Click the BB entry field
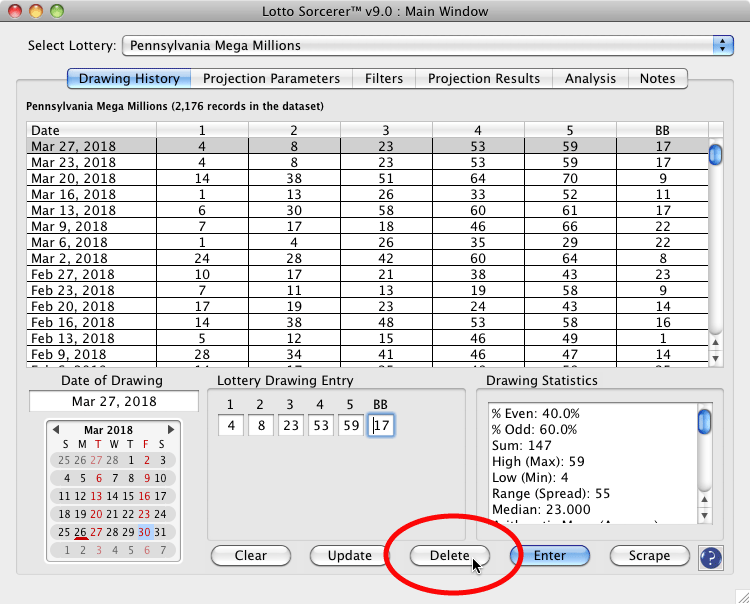This screenshot has width=750, height=604. pos(381,425)
